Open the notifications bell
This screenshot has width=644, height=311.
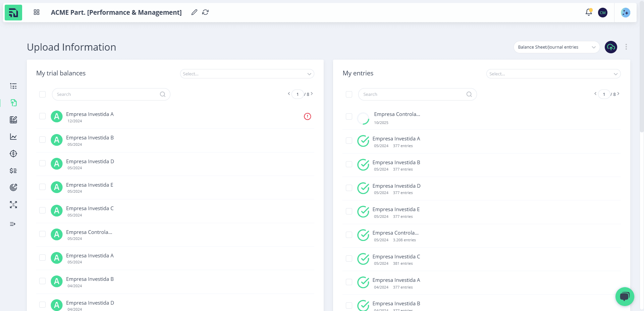[589, 12]
